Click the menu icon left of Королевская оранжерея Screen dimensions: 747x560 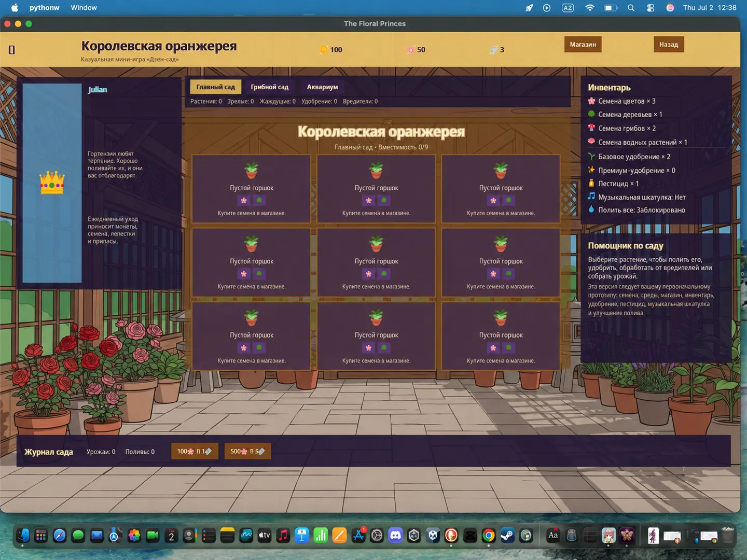(12, 50)
